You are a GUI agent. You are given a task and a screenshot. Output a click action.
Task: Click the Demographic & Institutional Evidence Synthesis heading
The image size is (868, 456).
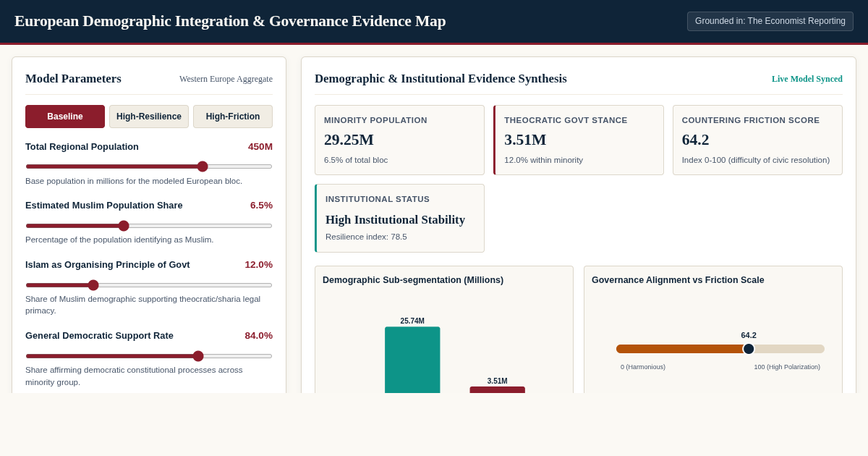441,79
